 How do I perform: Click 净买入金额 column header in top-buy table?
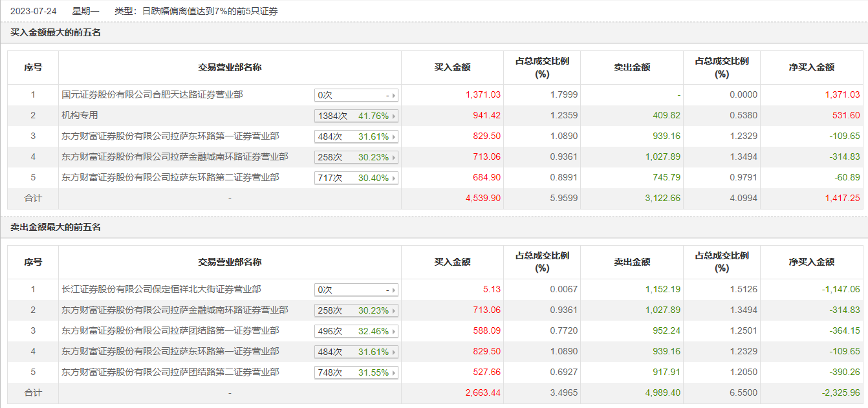pos(812,67)
